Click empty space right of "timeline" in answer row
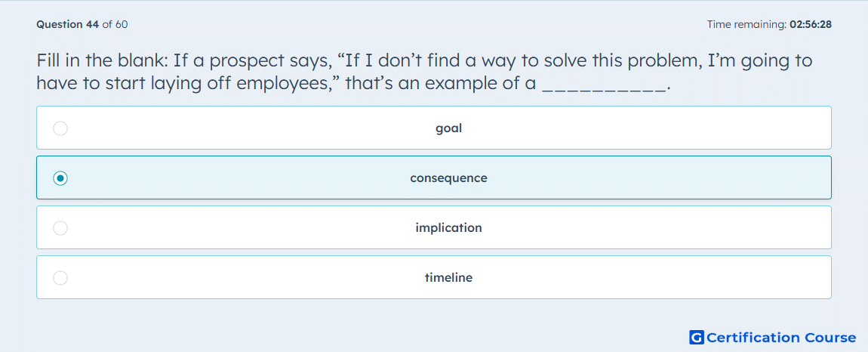Viewport: 868px width, 352px height. 651,278
